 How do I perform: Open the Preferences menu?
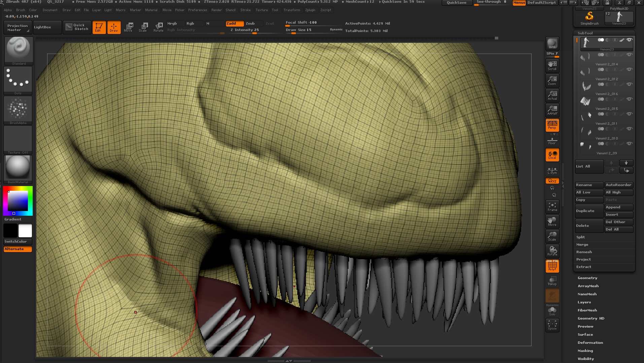(x=198, y=10)
